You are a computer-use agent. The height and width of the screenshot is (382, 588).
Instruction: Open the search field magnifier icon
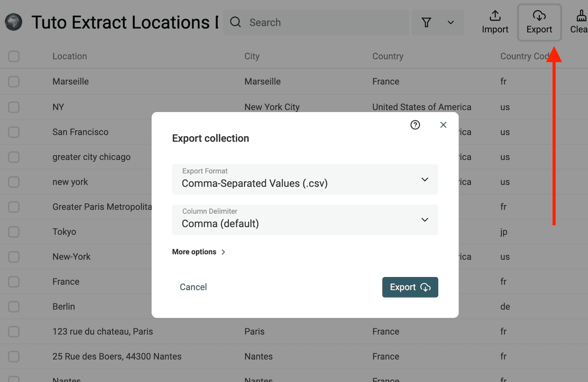[235, 22]
